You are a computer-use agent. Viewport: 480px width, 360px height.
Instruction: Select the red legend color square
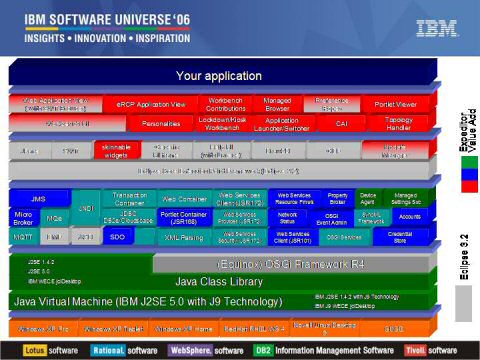470,186
